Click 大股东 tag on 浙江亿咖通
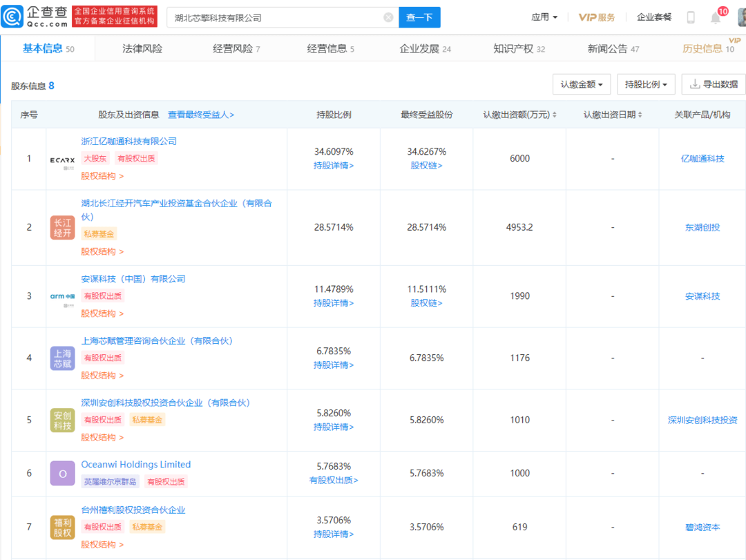 tap(95, 158)
